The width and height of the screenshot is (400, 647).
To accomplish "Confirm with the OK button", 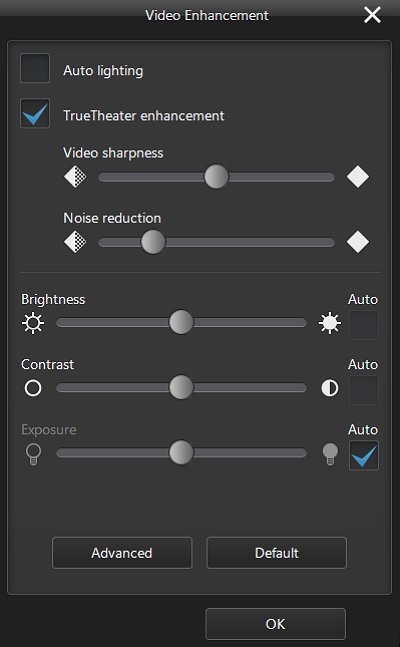I will click(x=275, y=624).
